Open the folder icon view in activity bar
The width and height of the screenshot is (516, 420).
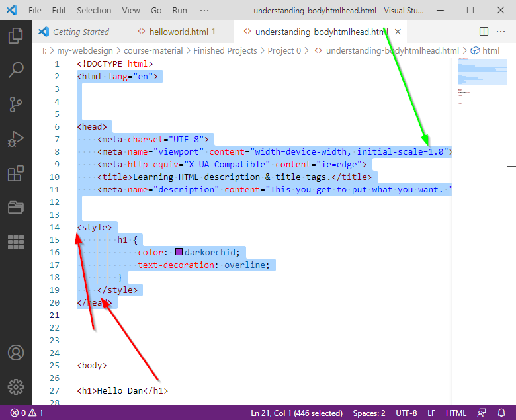15,208
